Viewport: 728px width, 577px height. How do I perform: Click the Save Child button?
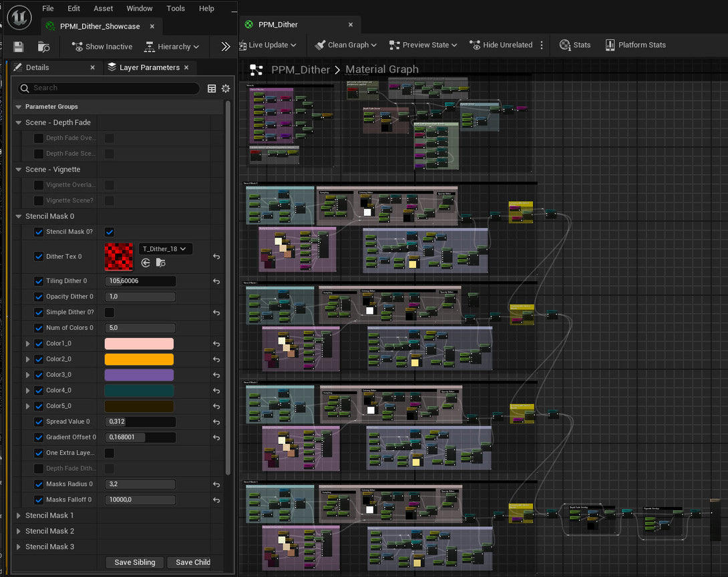pos(192,562)
